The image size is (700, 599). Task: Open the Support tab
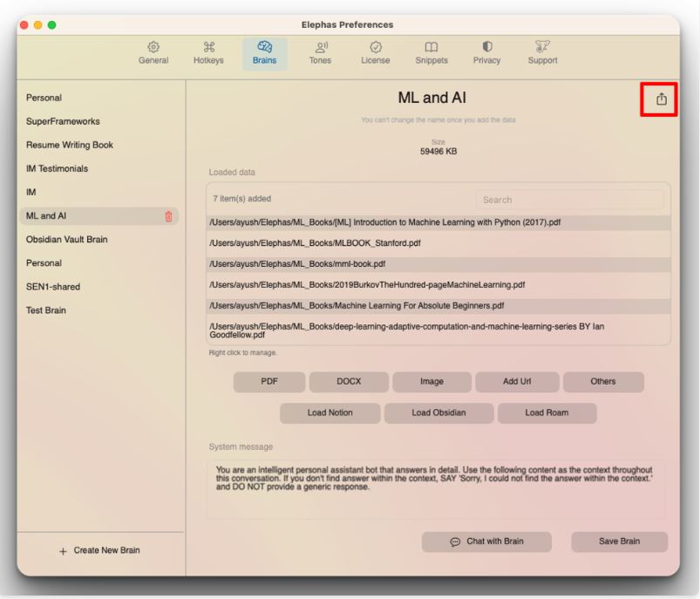(541, 53)
